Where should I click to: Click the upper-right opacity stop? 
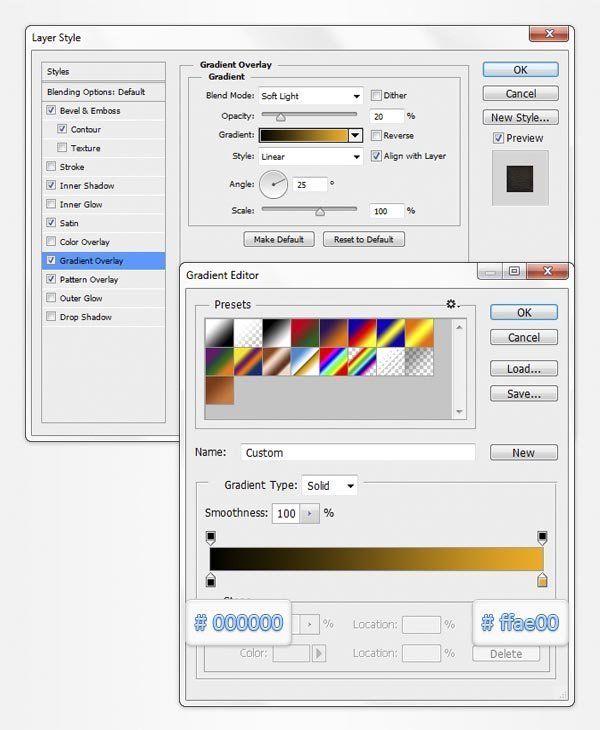pyautogui.click(x=542, y=538)
